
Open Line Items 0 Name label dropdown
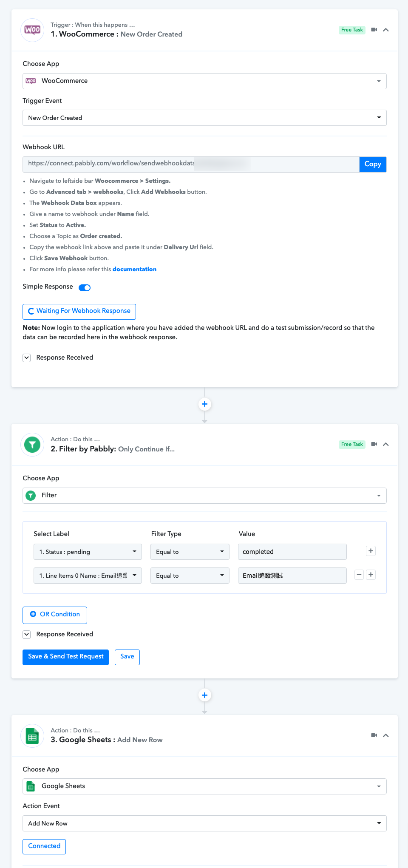tap(88, 576)
